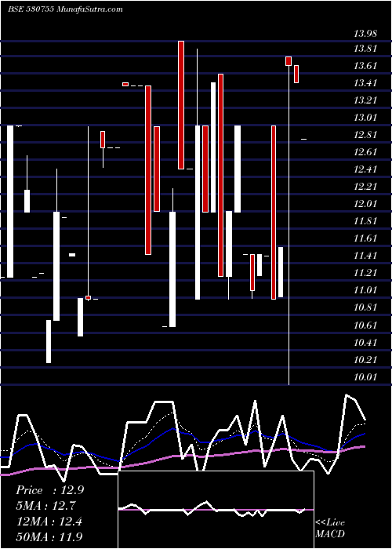Click the 11.01 price axis label
392x549 pixels.
coord(366,290)
